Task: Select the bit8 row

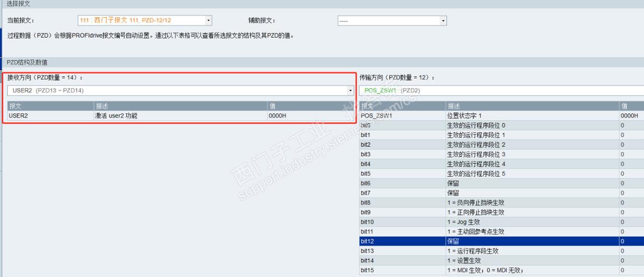Action: tap(501, 203)
